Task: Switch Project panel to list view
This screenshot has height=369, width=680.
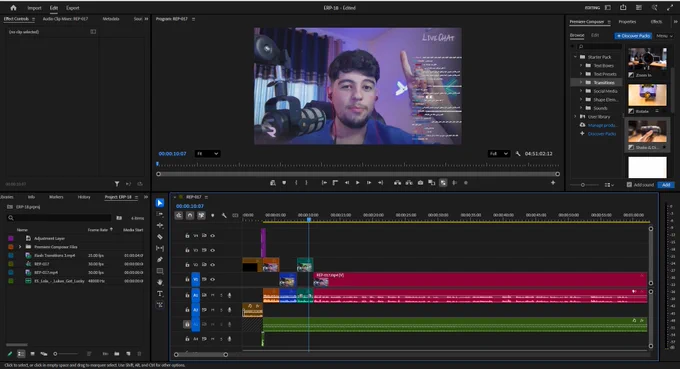Action: pos(21,354)
